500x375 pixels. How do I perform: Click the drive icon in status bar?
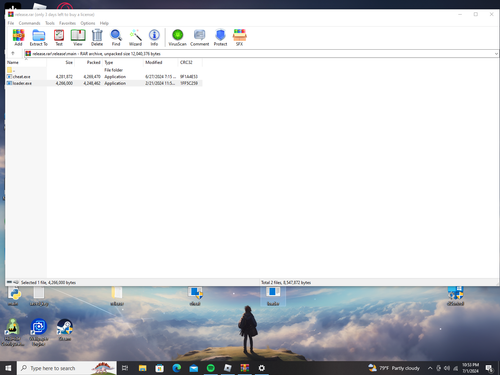(x=9, y=282)
